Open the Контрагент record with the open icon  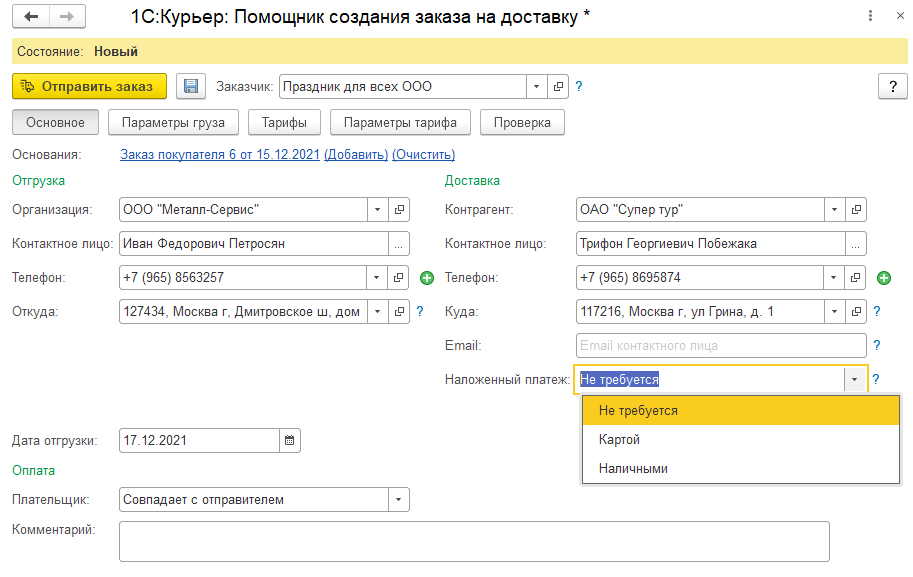[x=856, y=210]
